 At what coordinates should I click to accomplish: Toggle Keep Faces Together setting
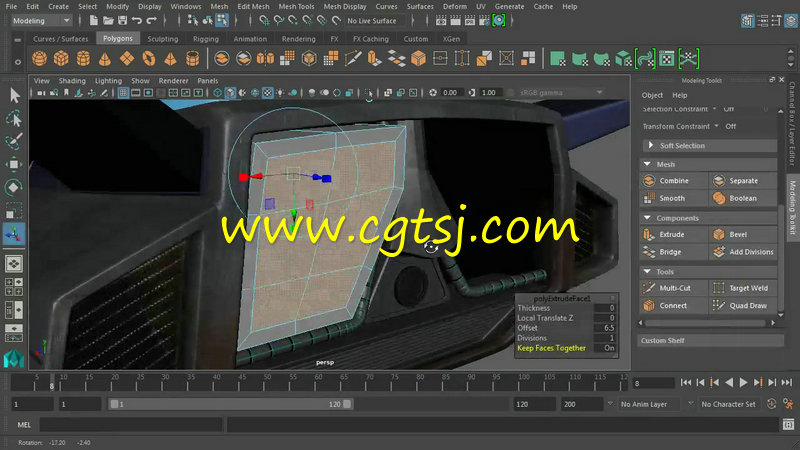pyautogui.click(x=566, y=348)
